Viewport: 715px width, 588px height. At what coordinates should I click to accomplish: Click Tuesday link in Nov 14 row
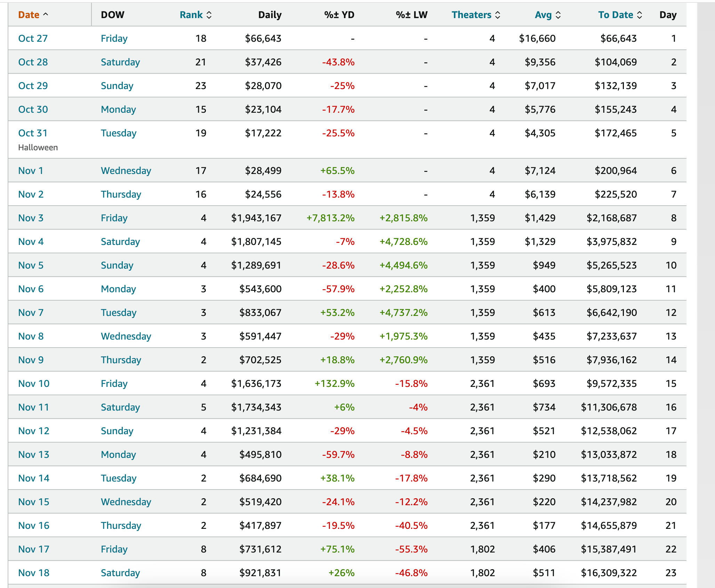click(118, 478)
